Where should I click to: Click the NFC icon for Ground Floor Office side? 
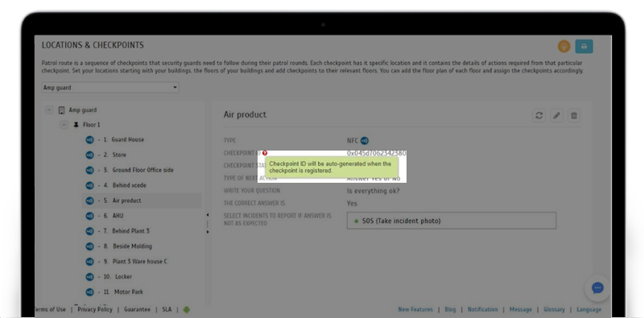[89, 171]
